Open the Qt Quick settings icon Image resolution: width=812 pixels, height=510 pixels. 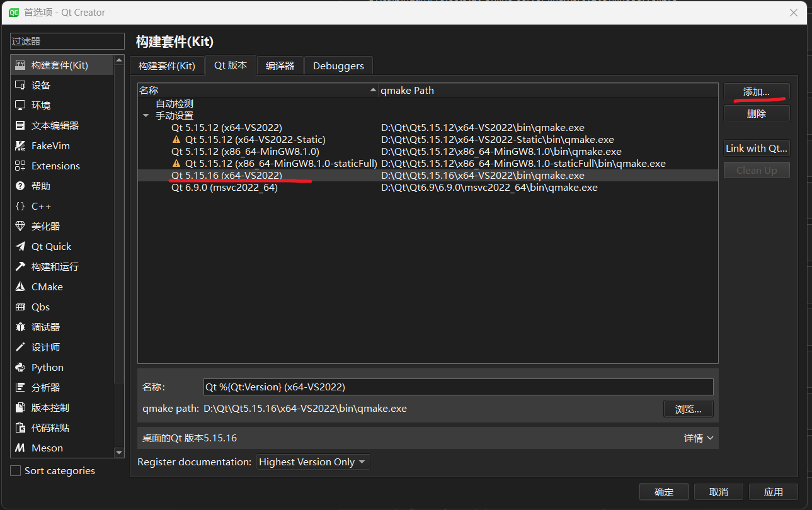47,246
